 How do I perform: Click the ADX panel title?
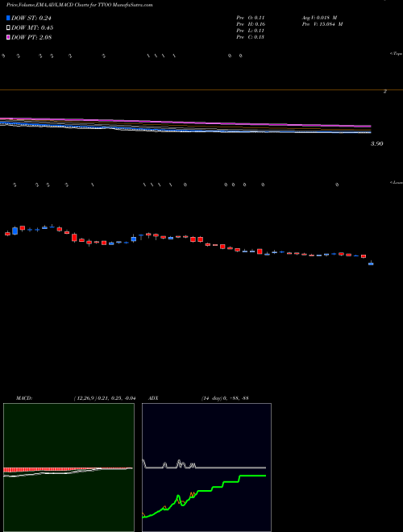point(154,398)
